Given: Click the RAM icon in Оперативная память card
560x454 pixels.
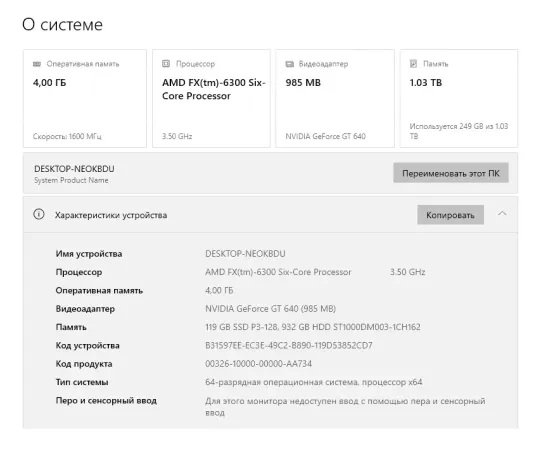Looking at the screenshot, I should coord(37,64).
